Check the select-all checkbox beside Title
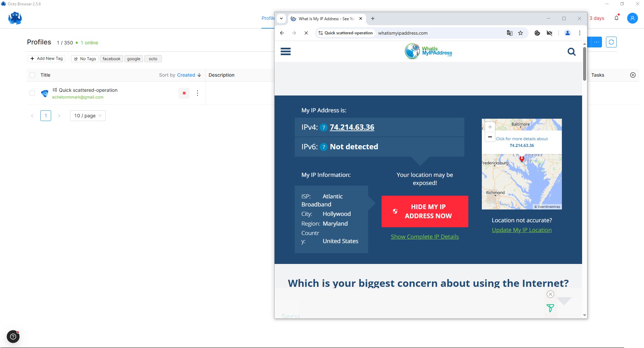This screenshot has height=348, width=644. pyautogui.click(x=32, y=75)
